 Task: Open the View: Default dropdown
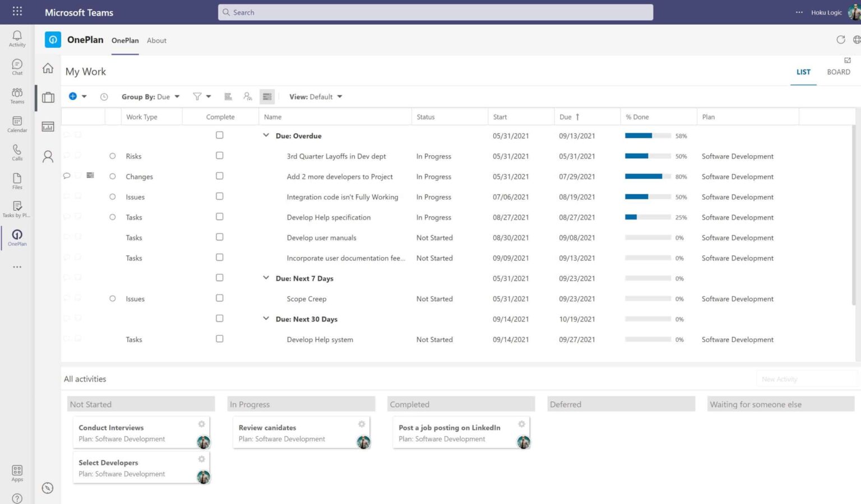tap(316, 97)
